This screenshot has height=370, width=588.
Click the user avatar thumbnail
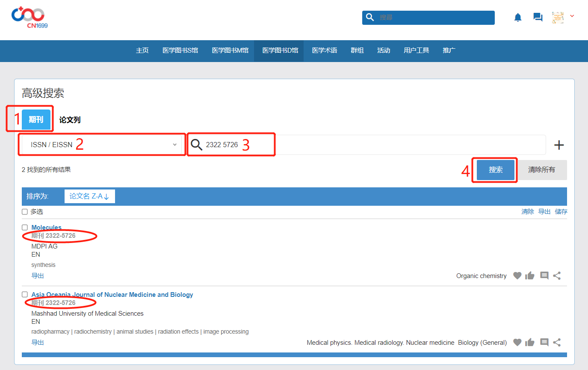click(x=558, y=17)
